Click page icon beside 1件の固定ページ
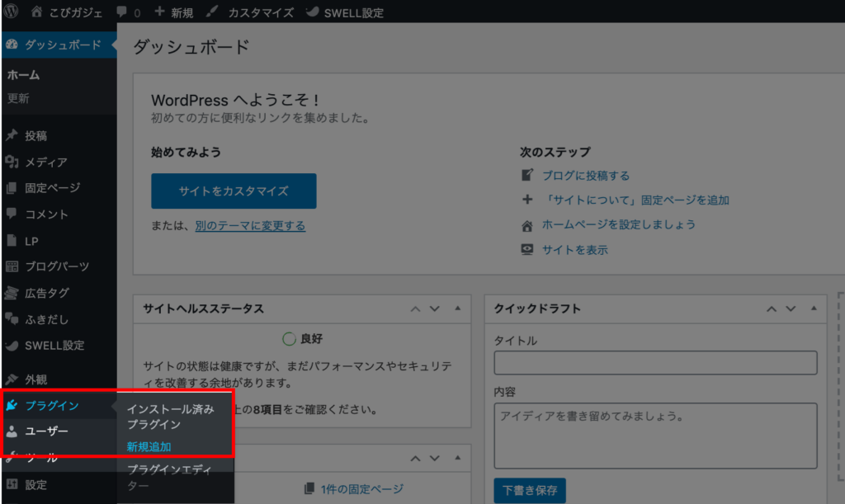845x504 pixels. point(309,488)
